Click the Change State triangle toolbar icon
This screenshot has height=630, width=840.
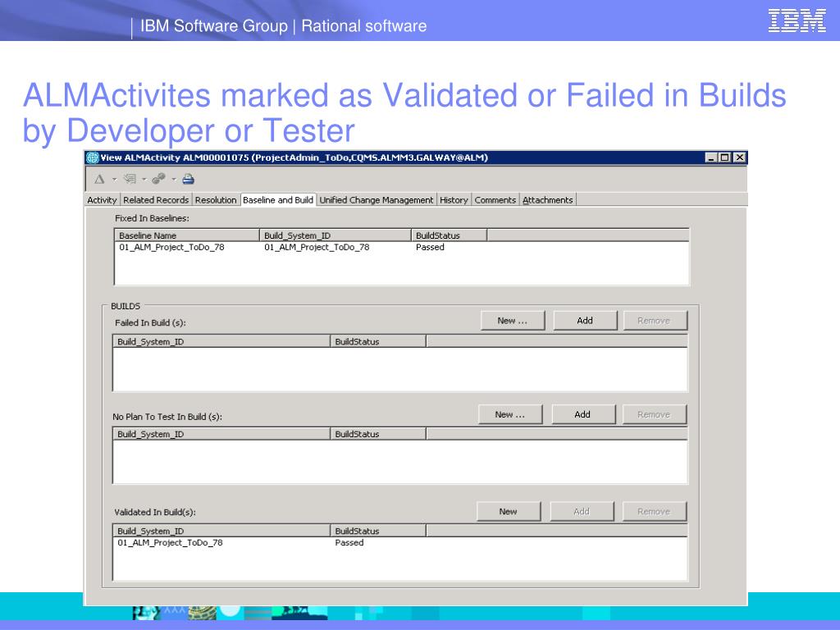(99, 180)
